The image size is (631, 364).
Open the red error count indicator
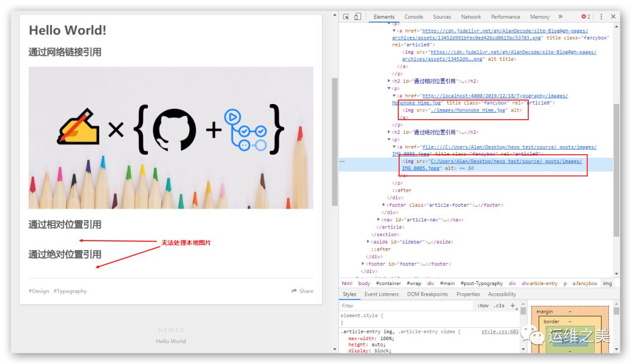coord(585,16)
